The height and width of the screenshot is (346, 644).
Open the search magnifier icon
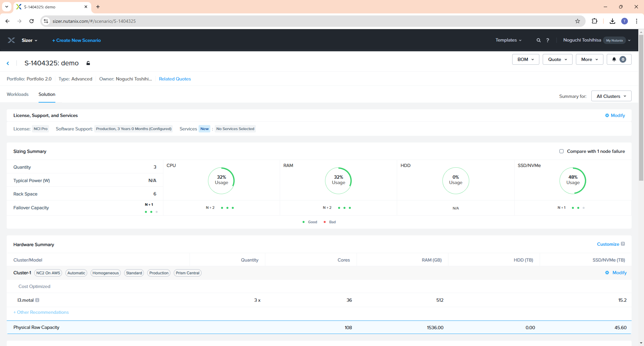point(539,40)
